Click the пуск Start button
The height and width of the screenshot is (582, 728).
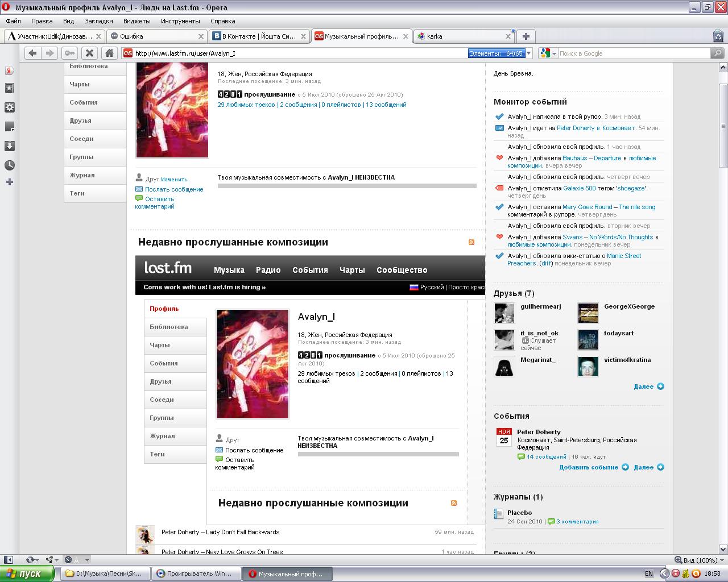click(27, 573)
